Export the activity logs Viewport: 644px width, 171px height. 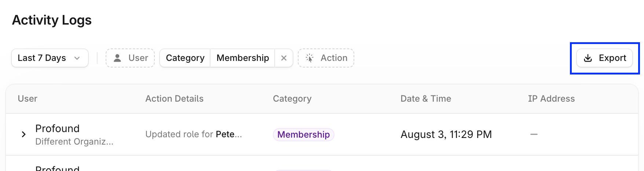tap(604, 58)
